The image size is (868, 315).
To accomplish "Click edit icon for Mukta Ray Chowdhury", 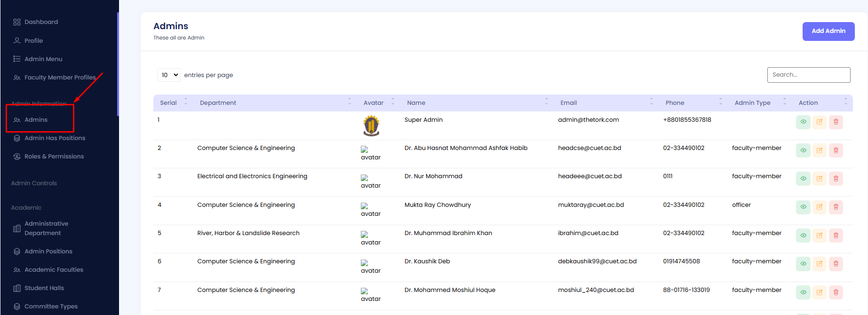I will (819, 207).
